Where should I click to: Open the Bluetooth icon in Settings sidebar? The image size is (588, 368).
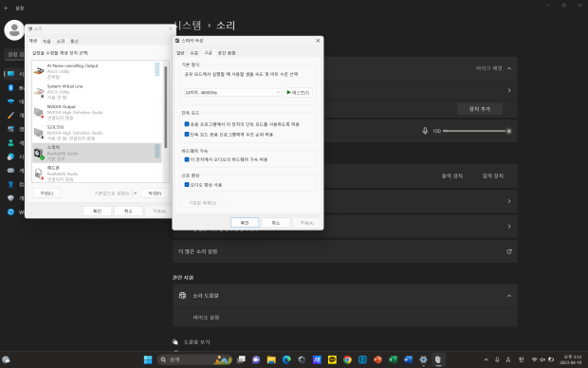(10, 88)
